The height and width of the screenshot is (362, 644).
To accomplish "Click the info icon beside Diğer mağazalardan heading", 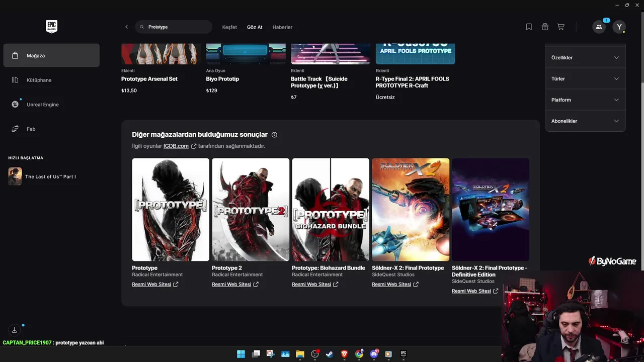I will pos(274,135).
